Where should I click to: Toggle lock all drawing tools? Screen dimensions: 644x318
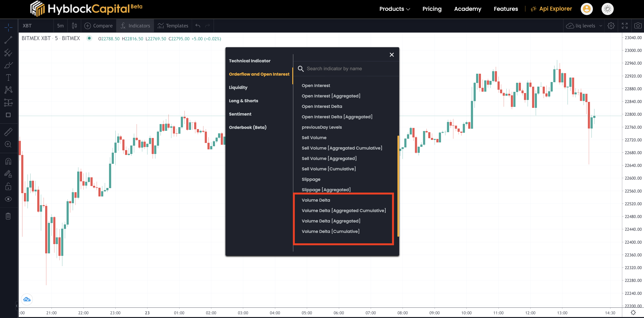click(8, 187)
